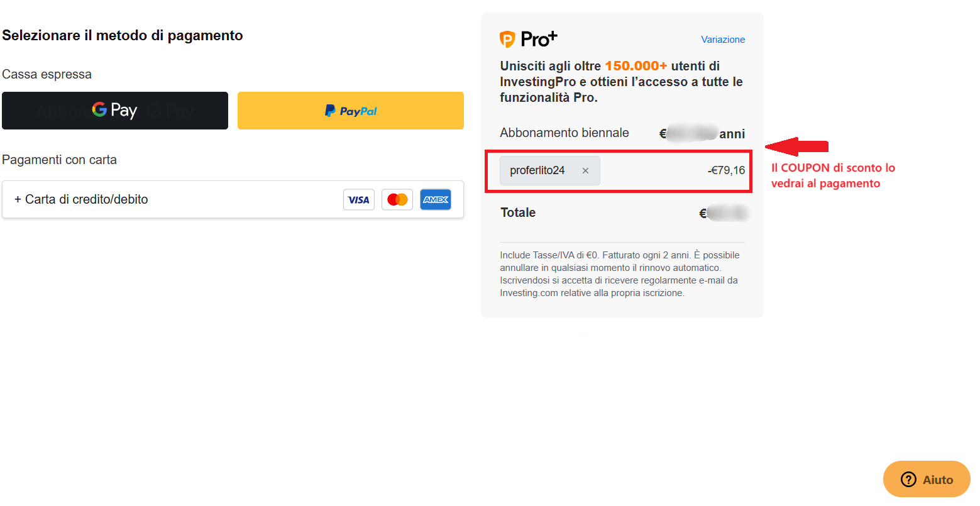Click the Abbonamento biennale label
This screenshot has width=980, height=506.
564,133
